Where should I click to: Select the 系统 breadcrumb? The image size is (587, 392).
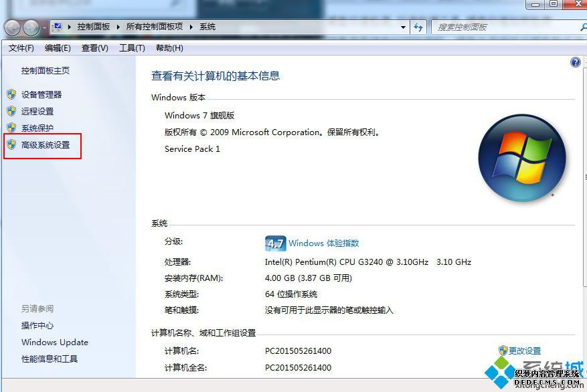point(207,27)
